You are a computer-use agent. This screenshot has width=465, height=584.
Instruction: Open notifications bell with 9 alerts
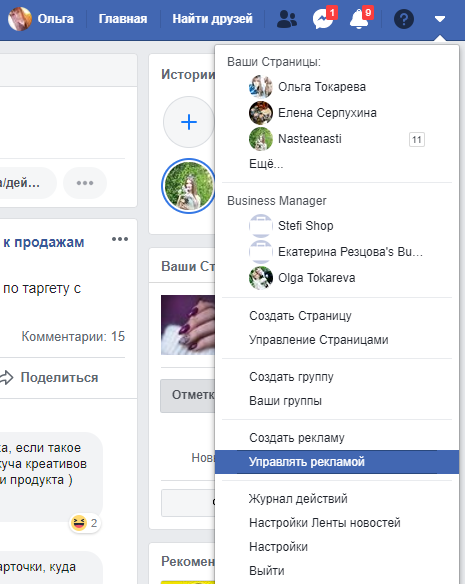[360, 19]
